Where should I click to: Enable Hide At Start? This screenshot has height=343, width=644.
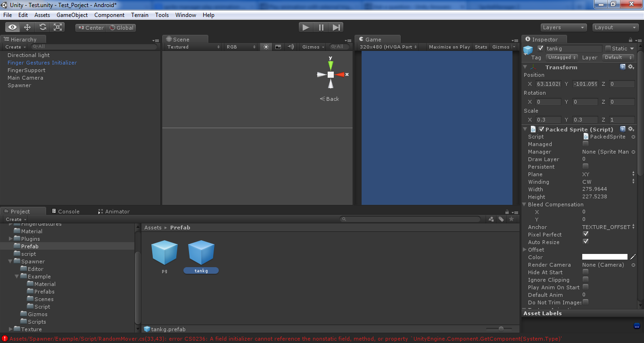tap(586, 272)
